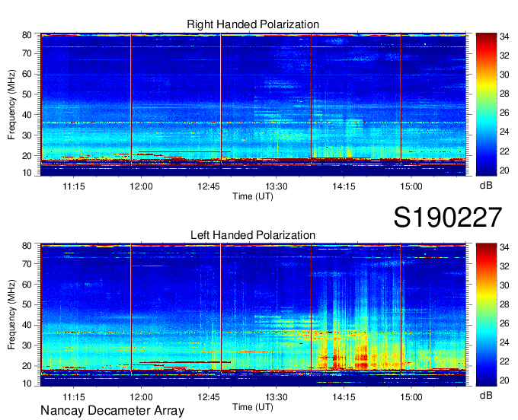Click the 30 dB label on bottom color bar

click(504, 285)
